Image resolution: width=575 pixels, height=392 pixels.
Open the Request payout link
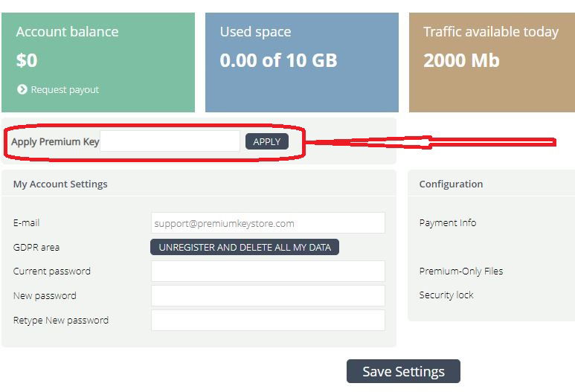[x=65, y=90]
